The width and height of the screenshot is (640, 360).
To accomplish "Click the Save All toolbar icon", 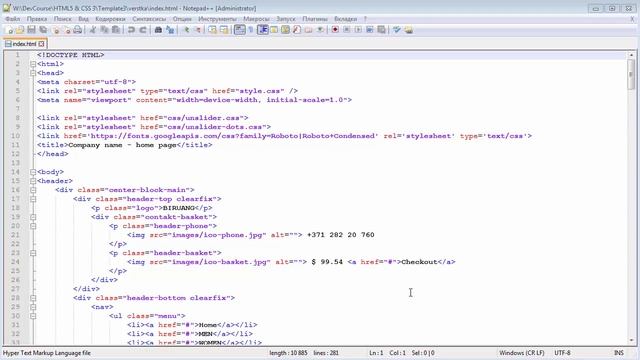I will point(43,30).
